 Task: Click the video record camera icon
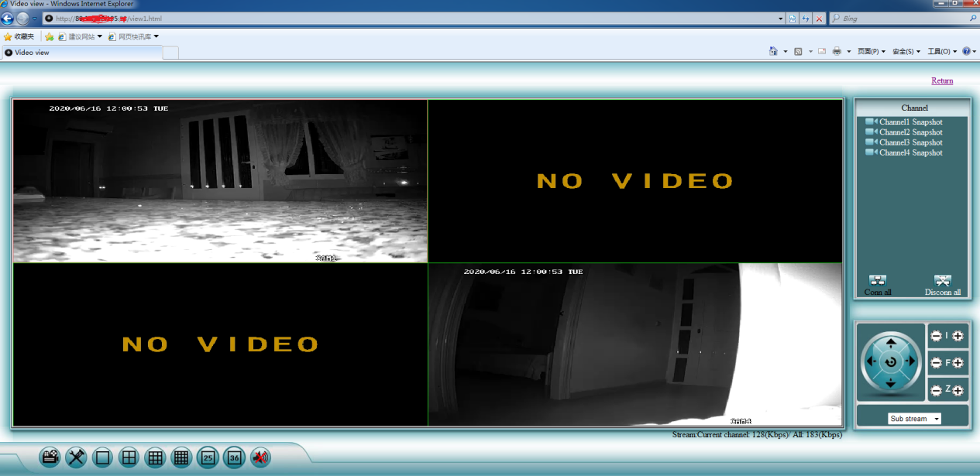pyautogui.click(x=50, y=457)
